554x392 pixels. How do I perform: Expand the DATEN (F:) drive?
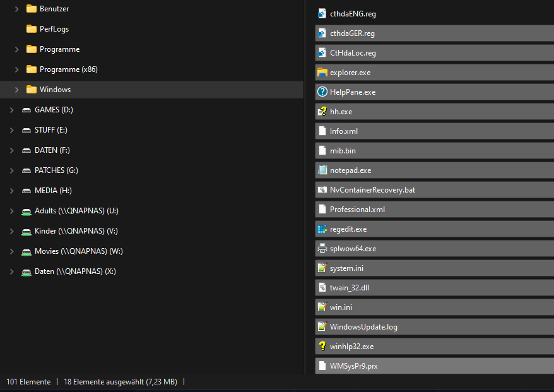tap(11, 150)
